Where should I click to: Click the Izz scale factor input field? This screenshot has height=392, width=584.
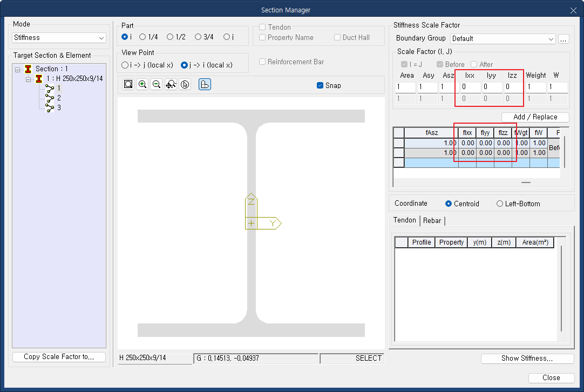click(x=514, y=87)
